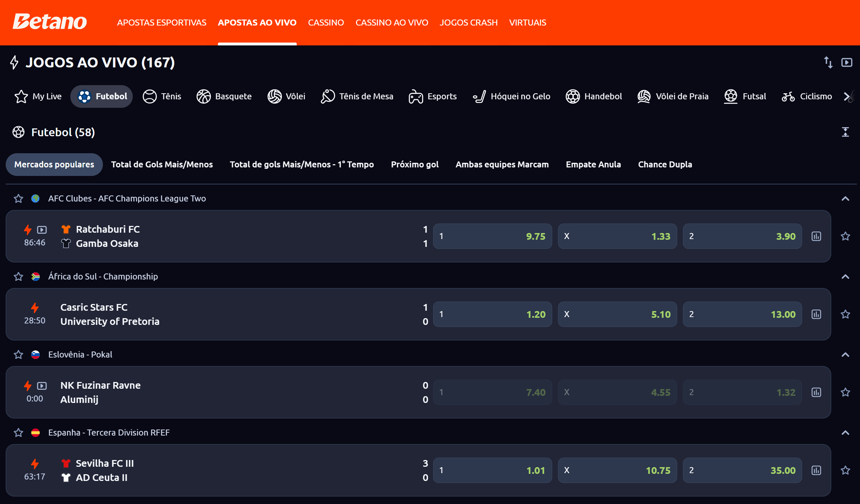The image size is (860, 504).
Task: Select the Handebol sport filter
Action: coord(593,96)
